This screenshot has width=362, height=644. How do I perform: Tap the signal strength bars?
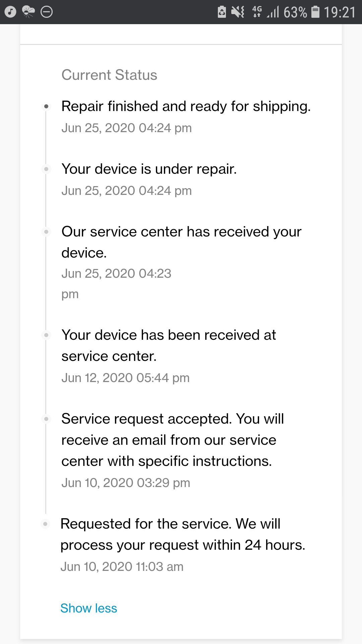pyautogui.click(x=273, y=12)
